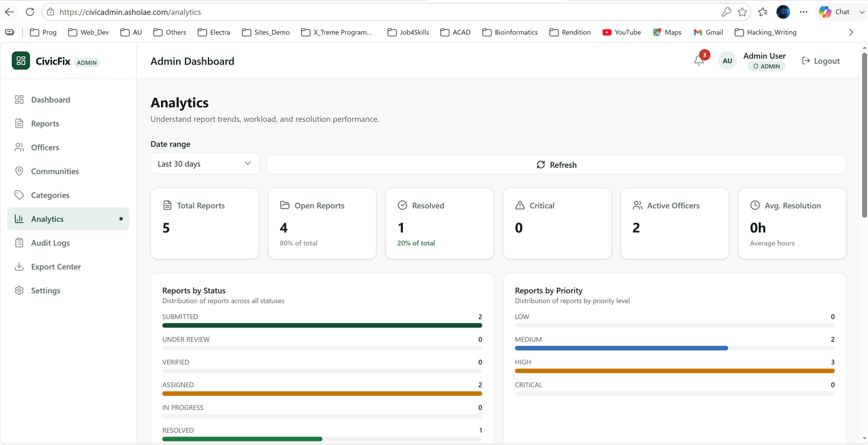Click the Active Officers people icon
Image resolution: width=868 pixels, height=445 pixels.
point(637,205)
